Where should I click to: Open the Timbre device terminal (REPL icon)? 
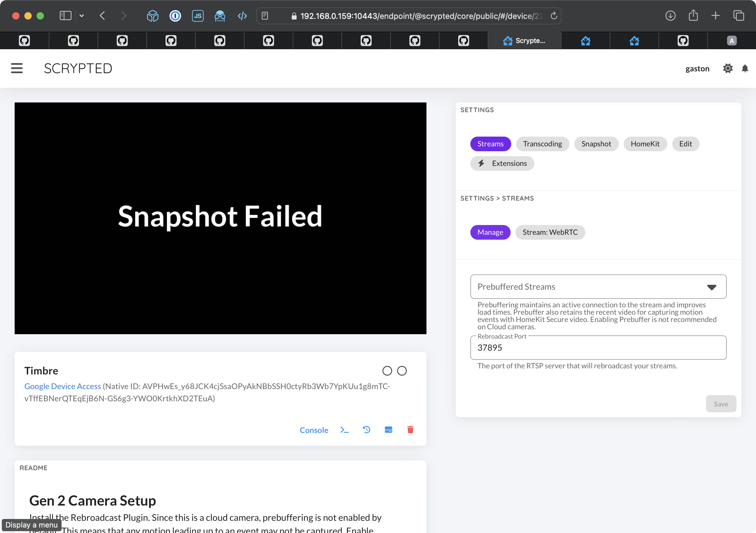(x=344, y=430)
